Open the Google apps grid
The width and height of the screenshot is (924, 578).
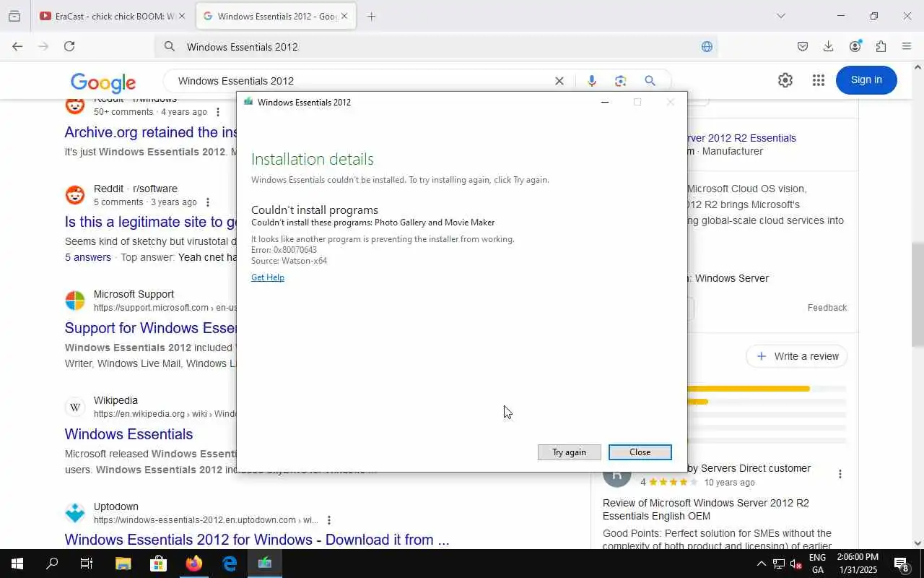point(818,80)
